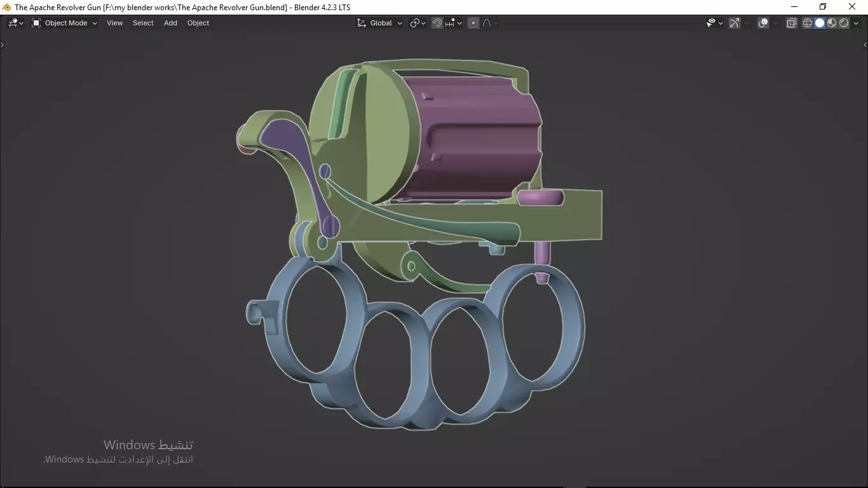Toggle snapping magnet icon

pyautogui.click(x=437, y=23)
